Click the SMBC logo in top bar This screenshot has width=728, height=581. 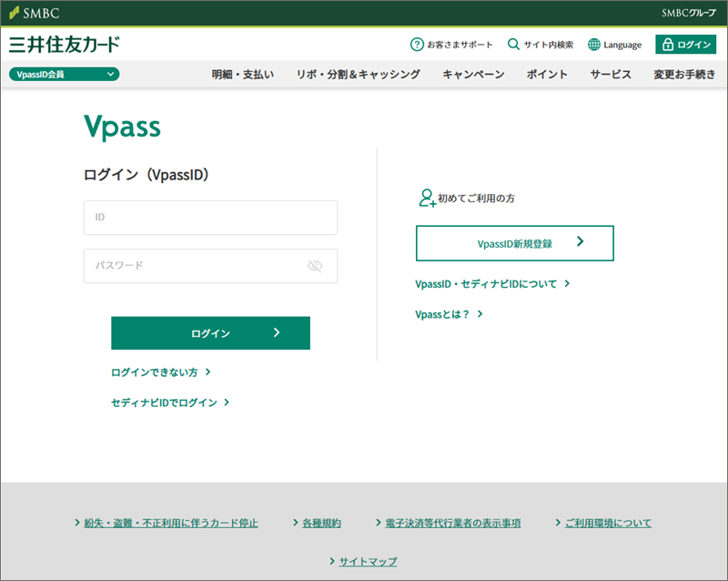[x=35, y=13]
